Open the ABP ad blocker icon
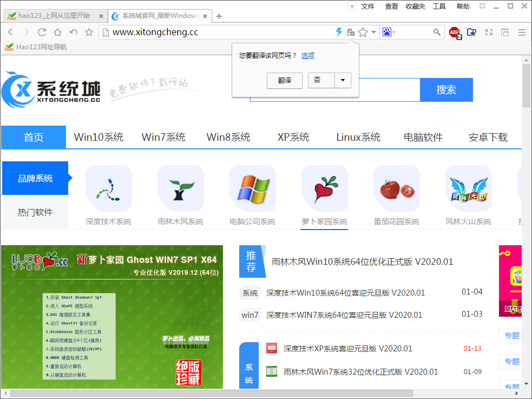Image resolution: width=532 pixels, height=399 pixels. pos(455,33)
